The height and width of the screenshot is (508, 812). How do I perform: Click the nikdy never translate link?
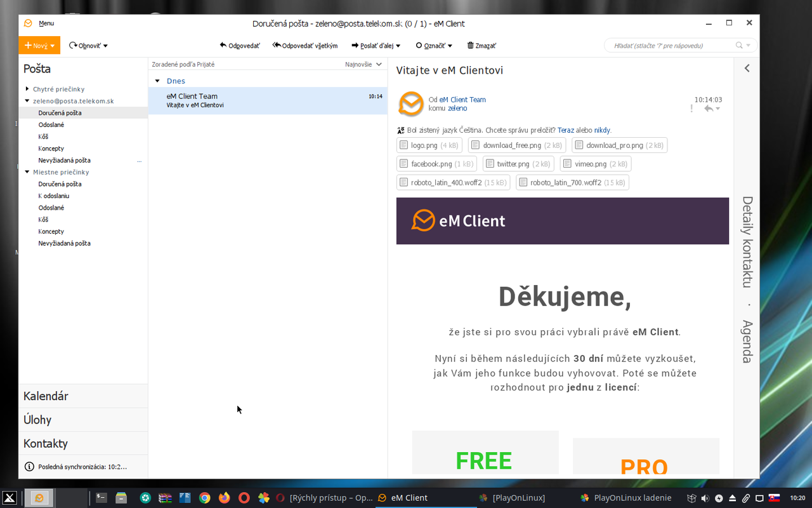pos(602,130)
